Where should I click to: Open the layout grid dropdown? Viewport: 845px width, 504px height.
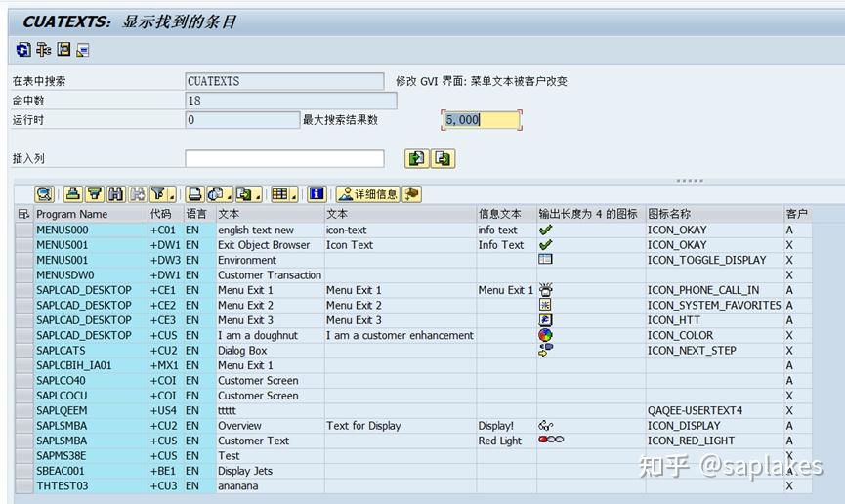click(x=284, y=194)
